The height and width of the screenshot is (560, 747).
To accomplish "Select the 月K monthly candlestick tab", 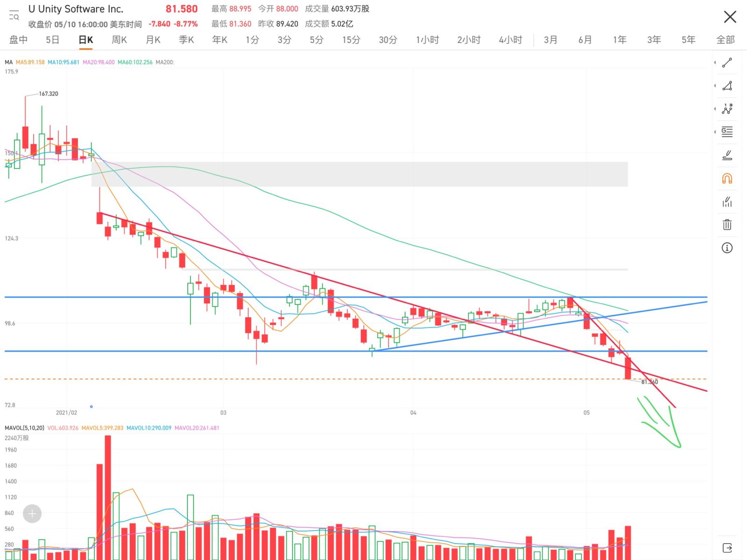I will (153, 40).
